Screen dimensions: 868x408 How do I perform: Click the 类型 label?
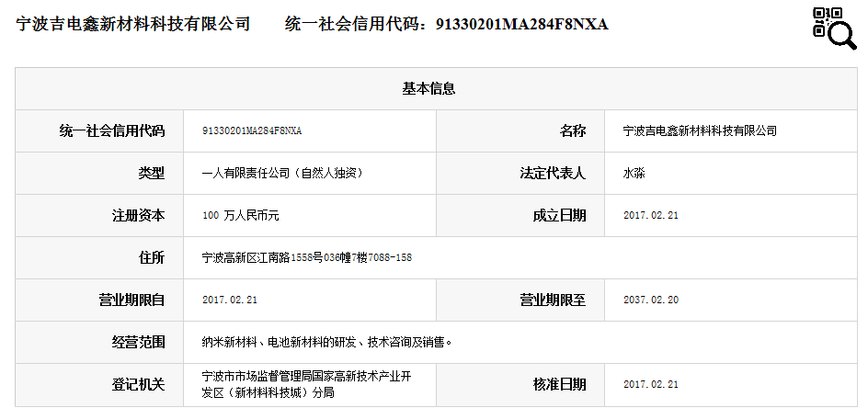tap(151, 174)
